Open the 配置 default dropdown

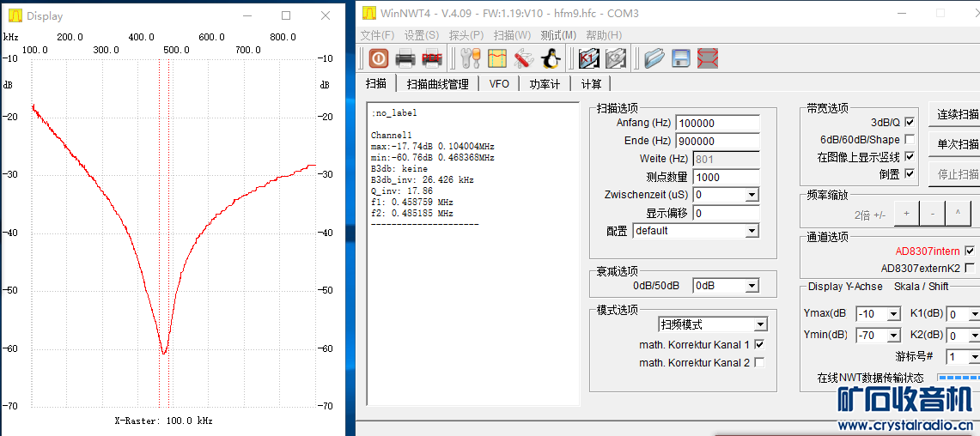click(x=752, y=231)
